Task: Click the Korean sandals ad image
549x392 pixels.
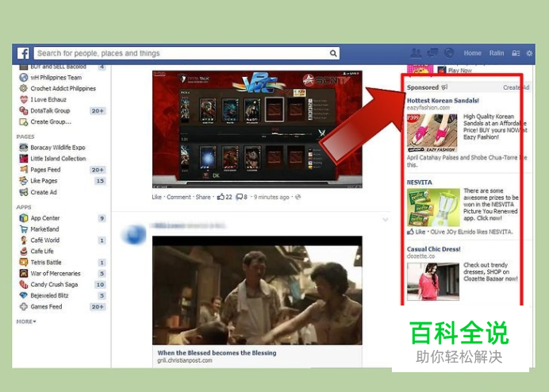Action: pyautogui.click(x=432, y=133)
